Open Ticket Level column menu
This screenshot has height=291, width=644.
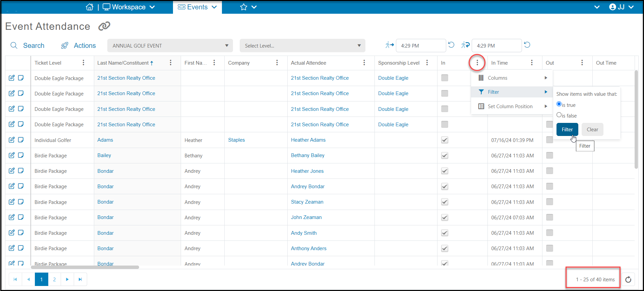point(83,63)
